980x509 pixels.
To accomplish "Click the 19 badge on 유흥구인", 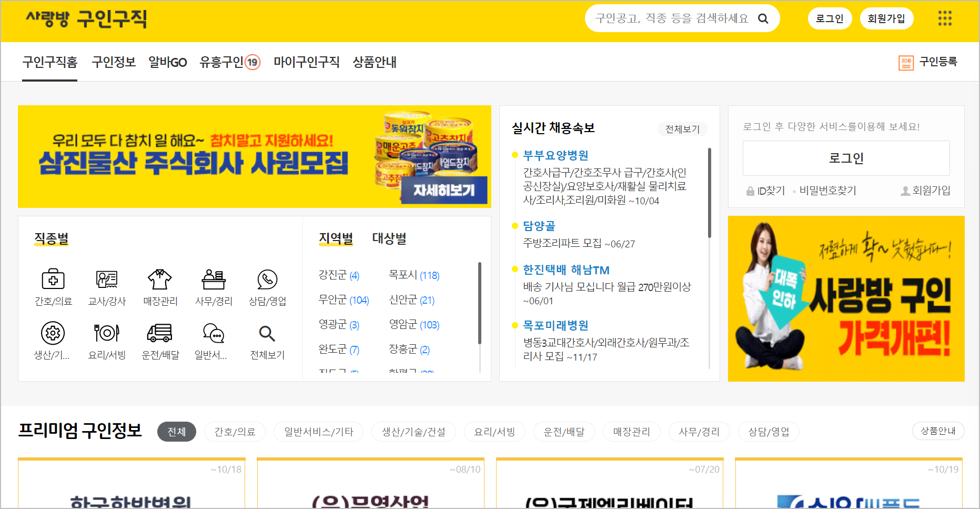I will click(252, 62).
